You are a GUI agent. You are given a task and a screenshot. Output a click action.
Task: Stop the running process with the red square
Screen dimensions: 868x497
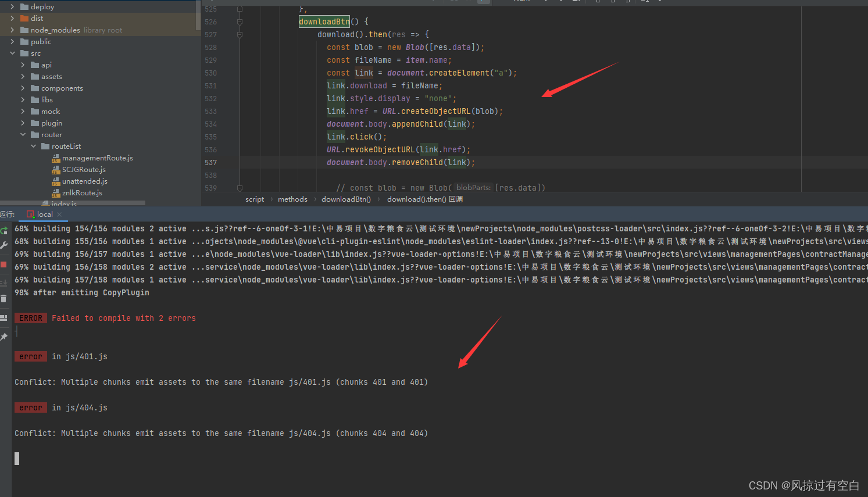3,264
